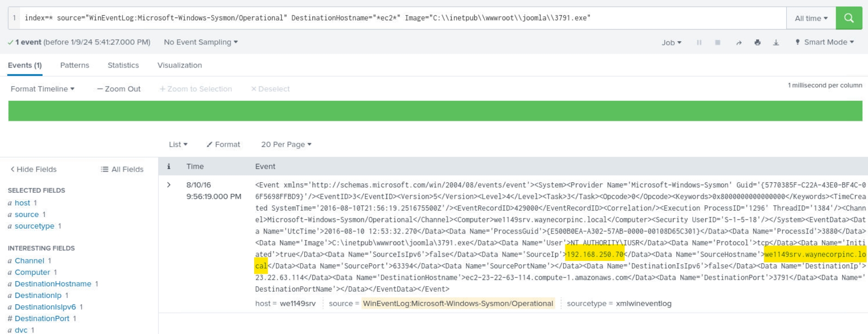This screenshot has height=334, width=868.
Task: Click the share job arrow icon
Action: coord(739,43)
